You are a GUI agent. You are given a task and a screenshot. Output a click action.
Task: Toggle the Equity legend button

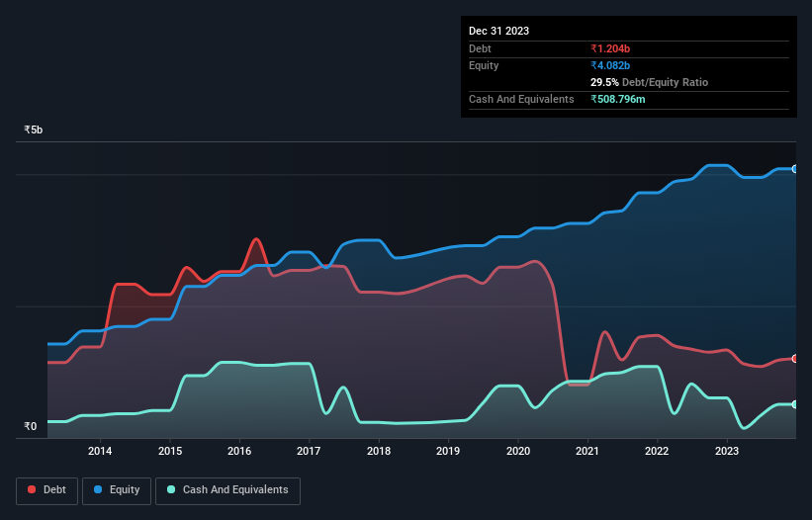click(x=117, y=490)
